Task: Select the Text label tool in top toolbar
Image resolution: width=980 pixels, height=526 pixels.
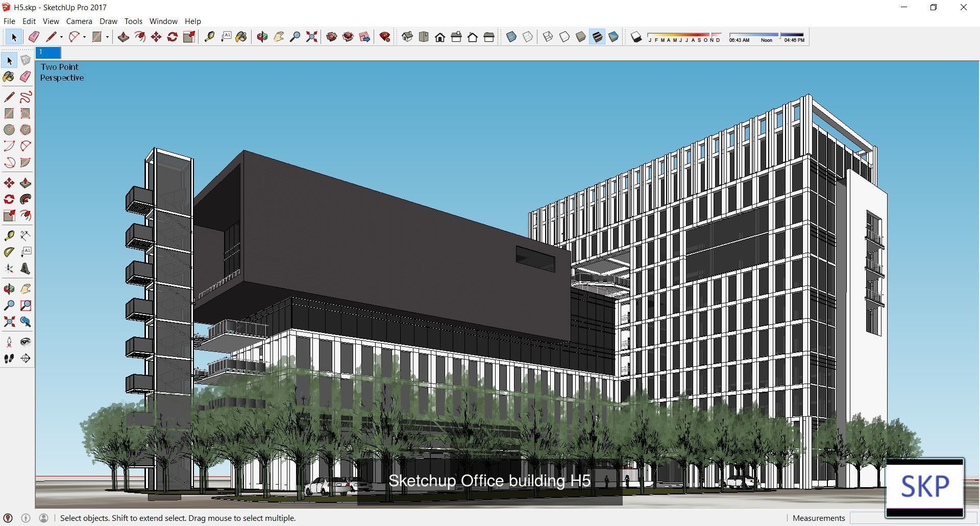Action: pyautogui.click(x=226, y=37)
